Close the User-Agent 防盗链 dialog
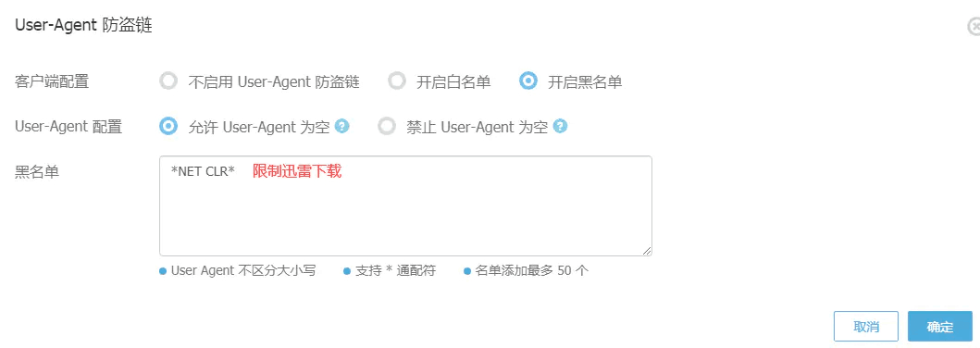The image size is (980, 348). coord(974,27)
